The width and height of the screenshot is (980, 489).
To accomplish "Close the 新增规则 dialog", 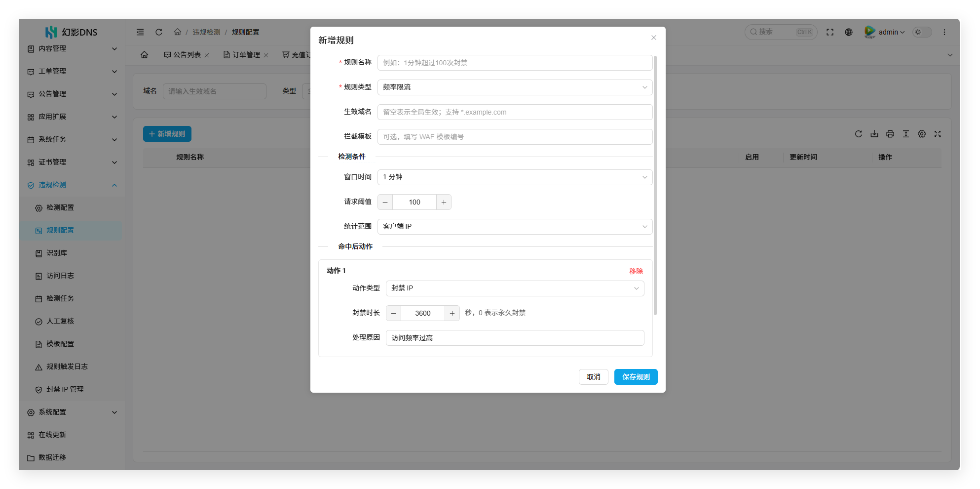I will [x=654, y=38].
